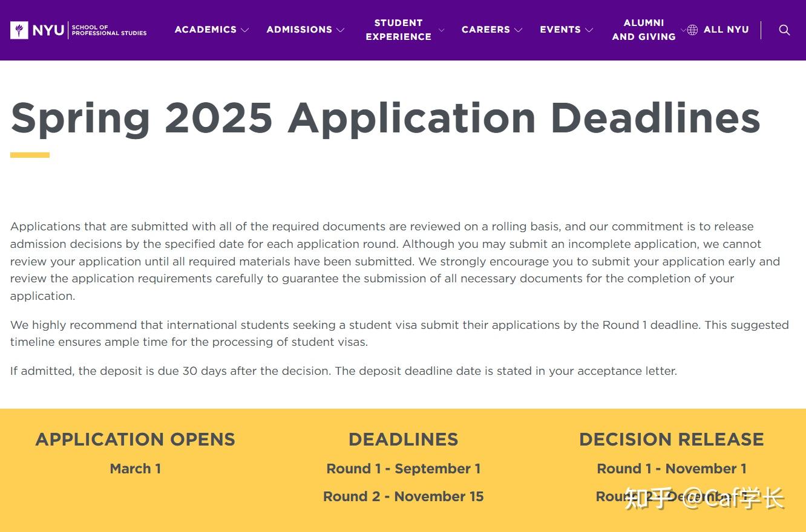Select the EVENTS menu item
The height and width of the screenshot is (532, 806).
tap(560, 29)
